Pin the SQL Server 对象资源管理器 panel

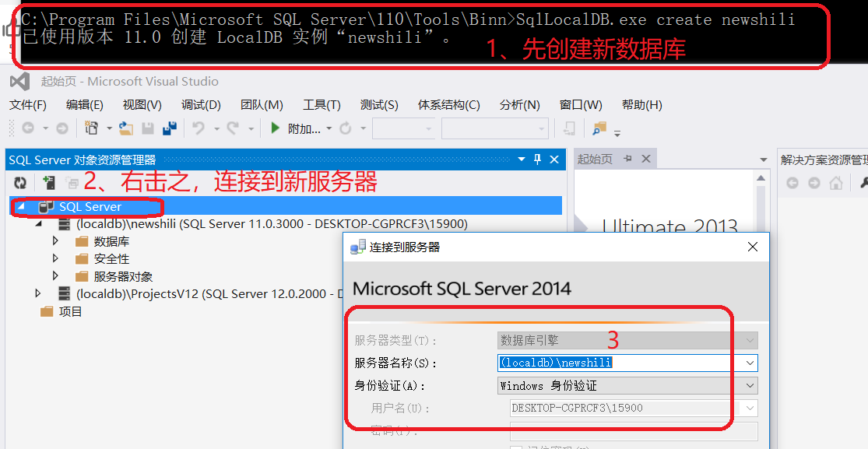click(x=537, y=160)
